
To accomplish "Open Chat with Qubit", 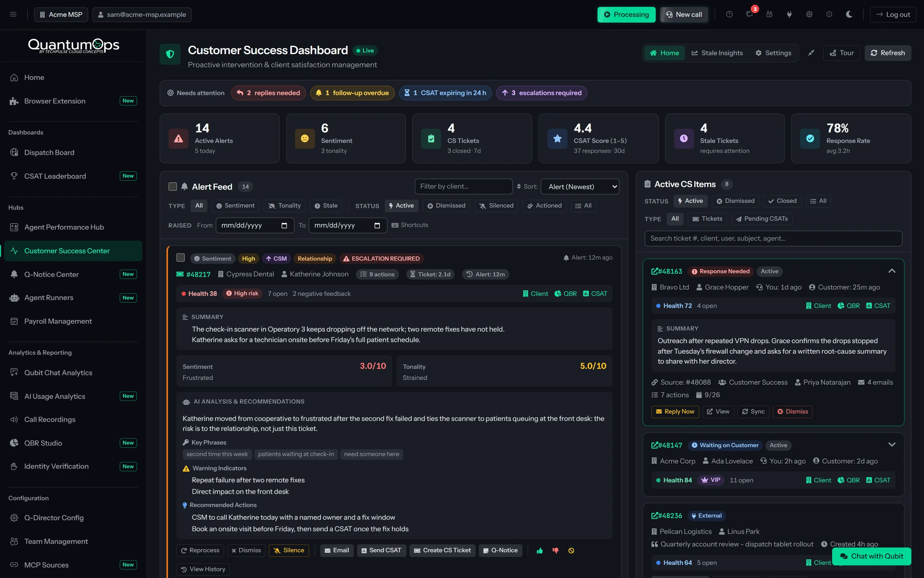I will click(x=871, y=556).
